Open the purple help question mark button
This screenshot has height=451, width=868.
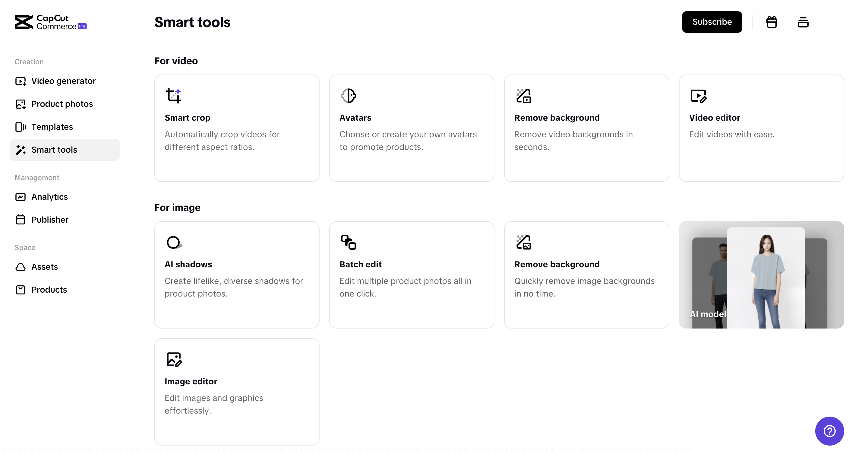pyautogui.click(x=829, y=431)
